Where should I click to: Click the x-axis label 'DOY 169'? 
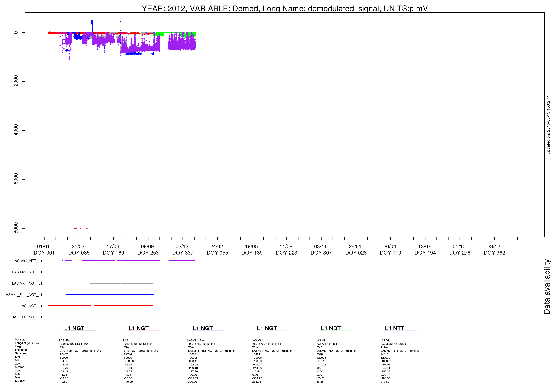point(113,253)
